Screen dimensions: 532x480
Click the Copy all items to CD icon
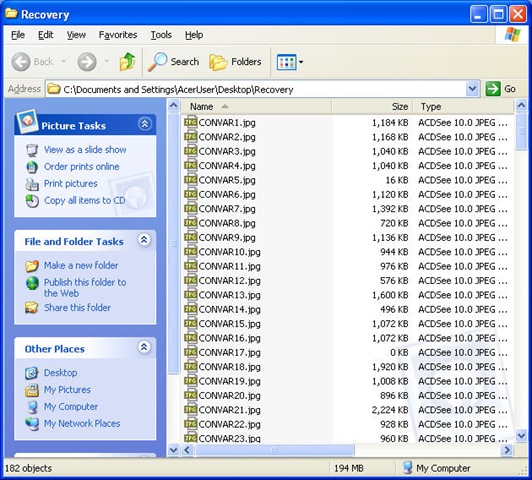[x=32, y=201]
